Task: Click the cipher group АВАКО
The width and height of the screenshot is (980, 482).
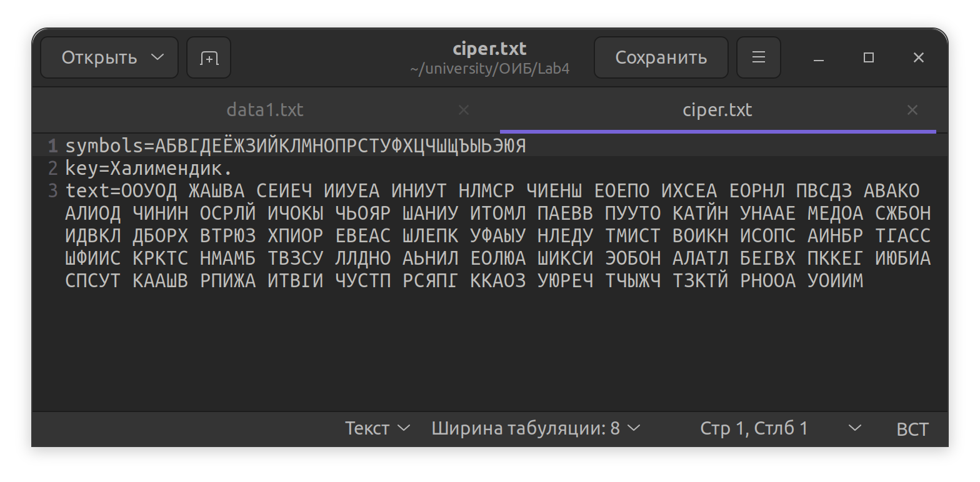Action: click(892, 191)
